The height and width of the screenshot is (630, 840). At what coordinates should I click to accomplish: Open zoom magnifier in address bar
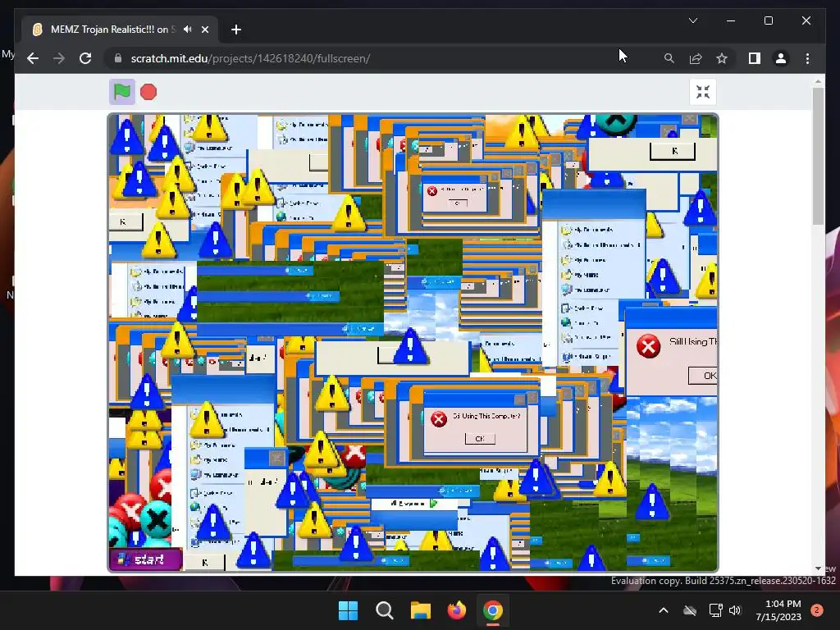(669, 58)
